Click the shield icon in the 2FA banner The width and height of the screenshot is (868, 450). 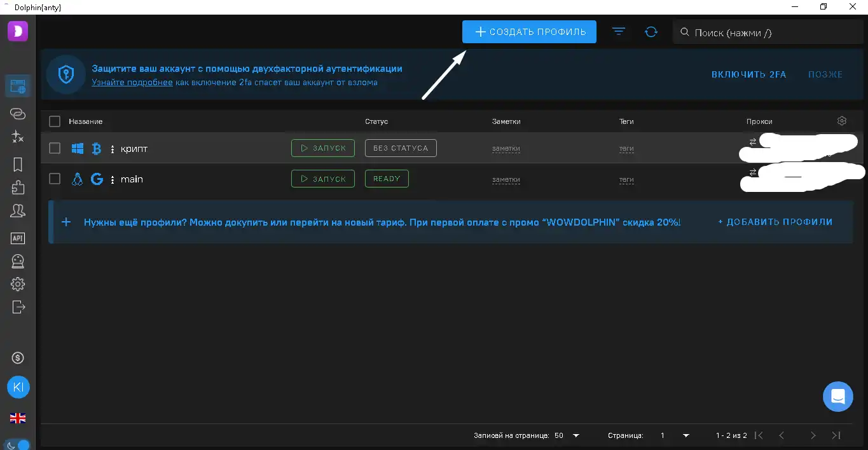click(x=66, y=74)
